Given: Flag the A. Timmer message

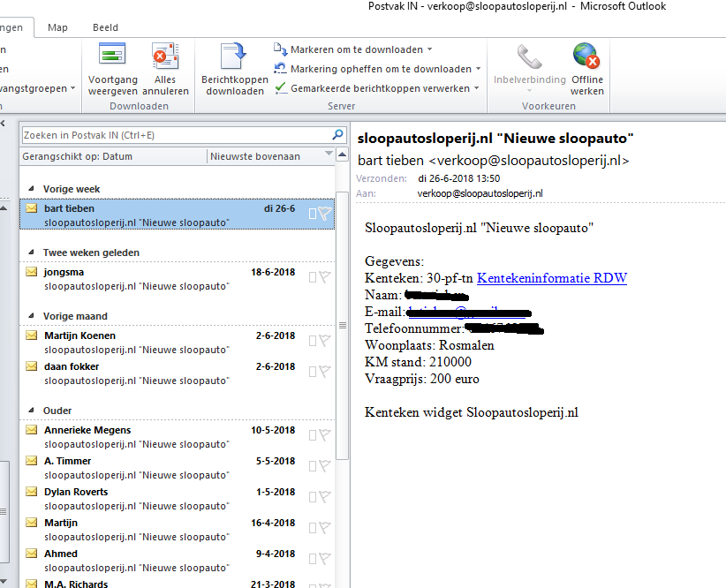Looking at the screenshot, I should 325,466.
